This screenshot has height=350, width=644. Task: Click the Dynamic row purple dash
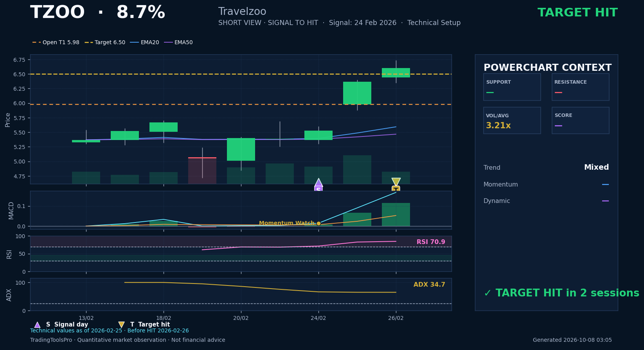[605, 201]
